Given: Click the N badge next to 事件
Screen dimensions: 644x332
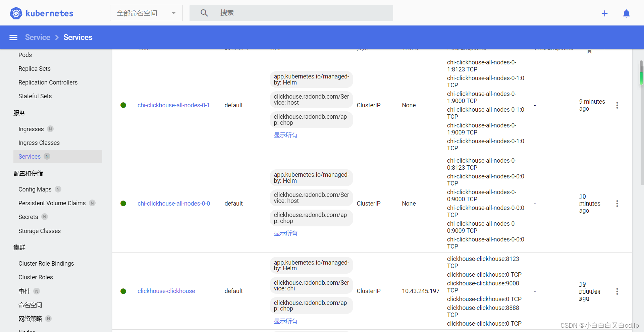Looking at the screenshot, I should [37, 291].
